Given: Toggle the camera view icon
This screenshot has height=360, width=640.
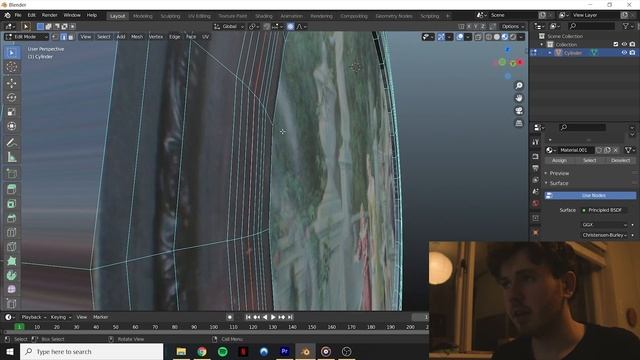Looking at the screenshot, I should click(519, 111).
